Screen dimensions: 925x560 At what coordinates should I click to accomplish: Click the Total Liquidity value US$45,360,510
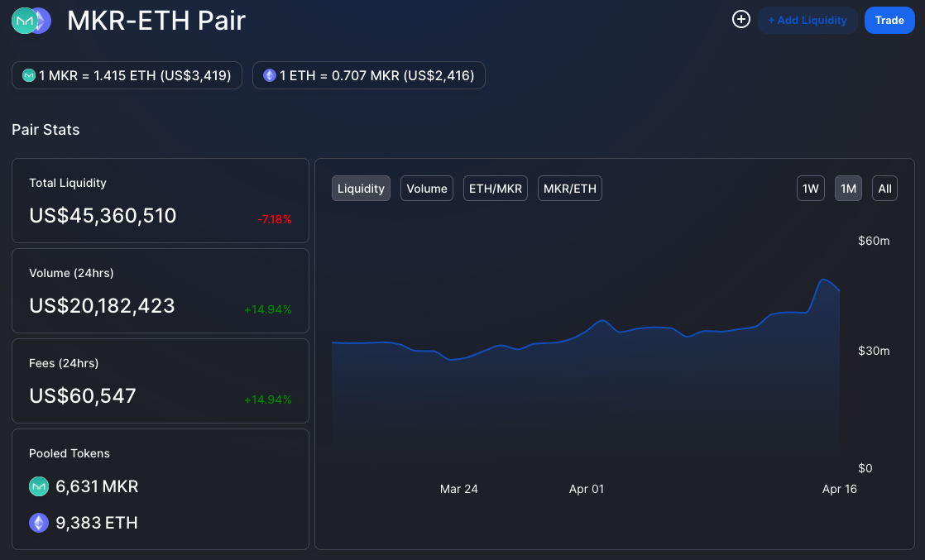[103, 215]
